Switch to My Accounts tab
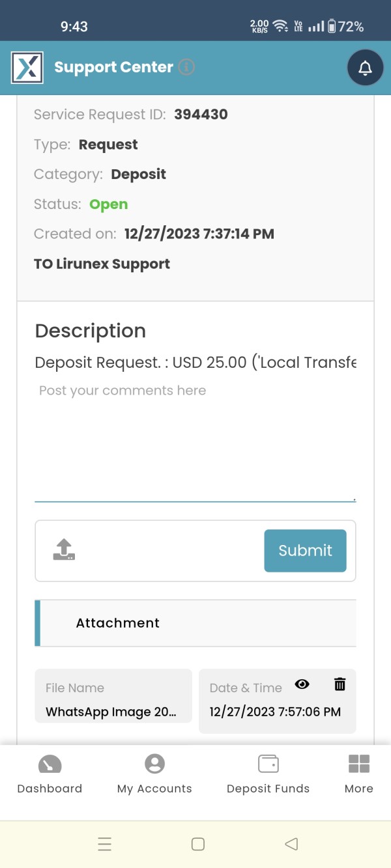The height and width of the screenshot is (868, 391). (154, 775)
